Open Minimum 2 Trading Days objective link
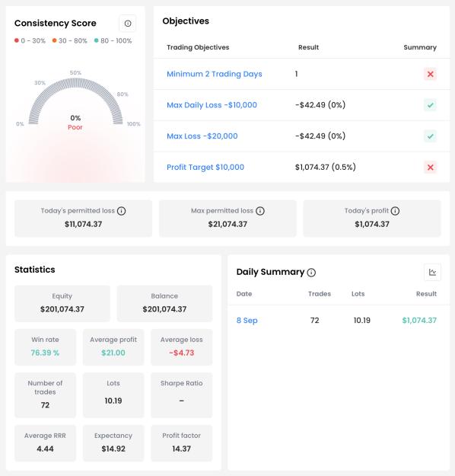The image size is (455, 476). [214, 74]
